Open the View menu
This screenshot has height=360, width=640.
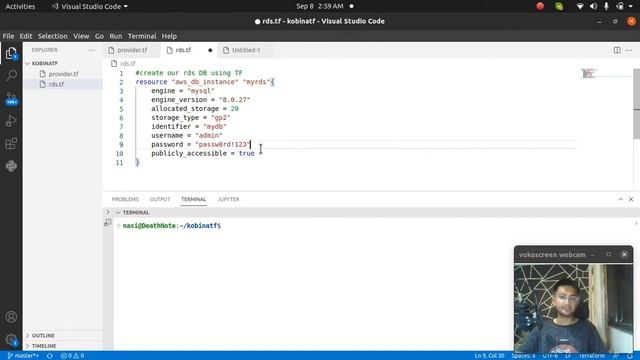coord(81,36)
